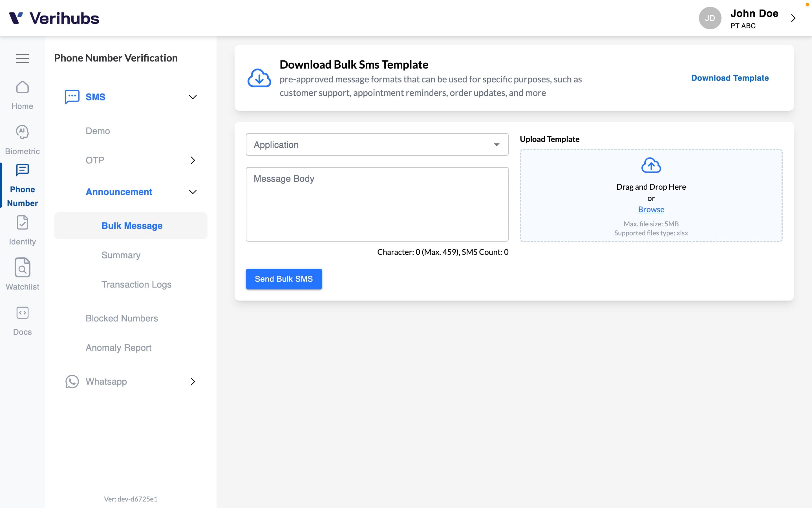The height and width of the screenshot is (508, 812).
Task: Click the Character count text
Action: tap(443, 252)
